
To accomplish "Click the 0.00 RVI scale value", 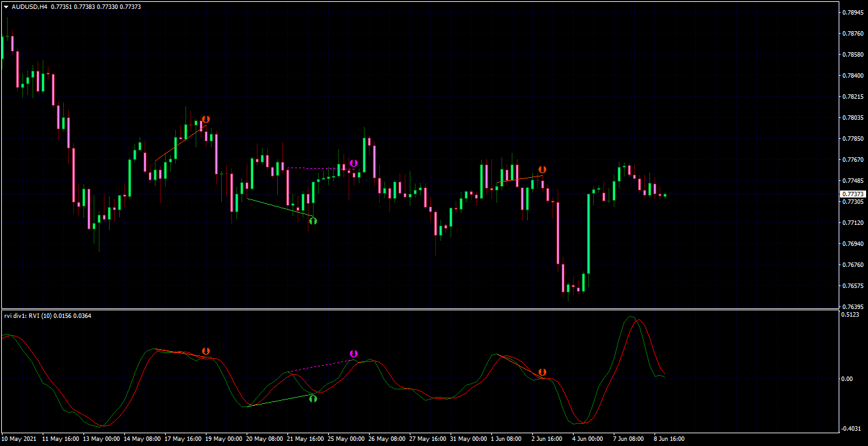I will [848, 379].
